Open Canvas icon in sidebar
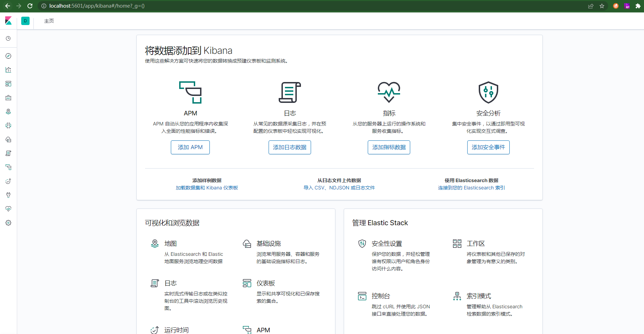The width and height of the screenshot is (644, 334). pos(8,98)
